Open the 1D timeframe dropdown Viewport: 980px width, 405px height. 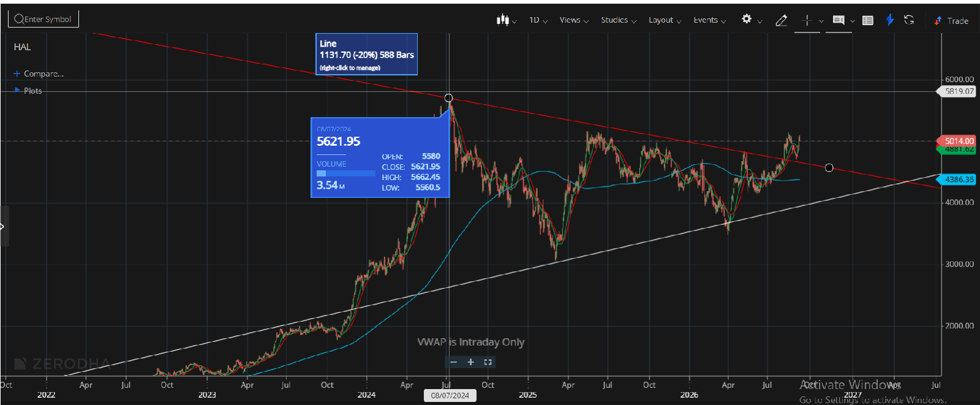click(x=538, y=20)
